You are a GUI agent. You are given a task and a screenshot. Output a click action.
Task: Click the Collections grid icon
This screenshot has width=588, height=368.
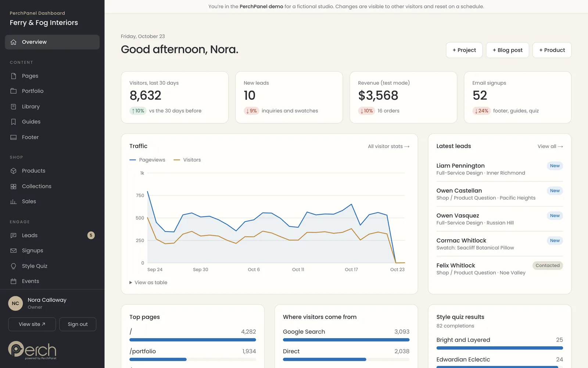14,186
